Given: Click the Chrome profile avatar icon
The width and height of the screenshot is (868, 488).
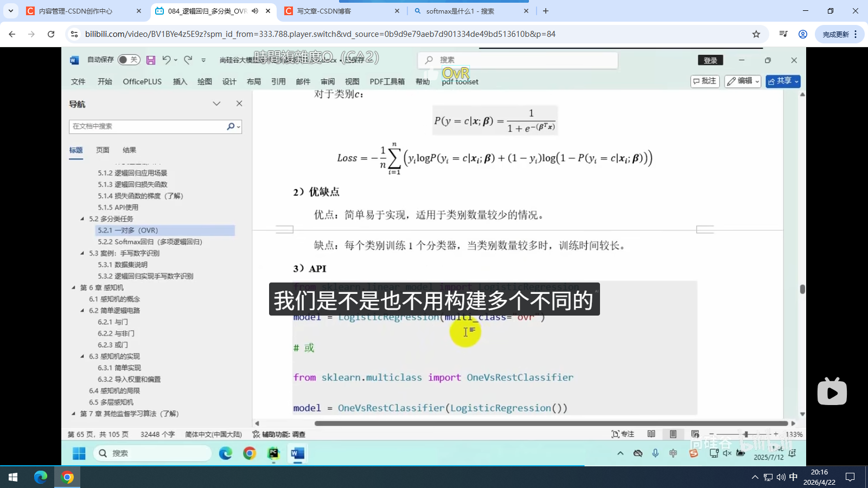Looking at the screenshot, I should point(803,34).
